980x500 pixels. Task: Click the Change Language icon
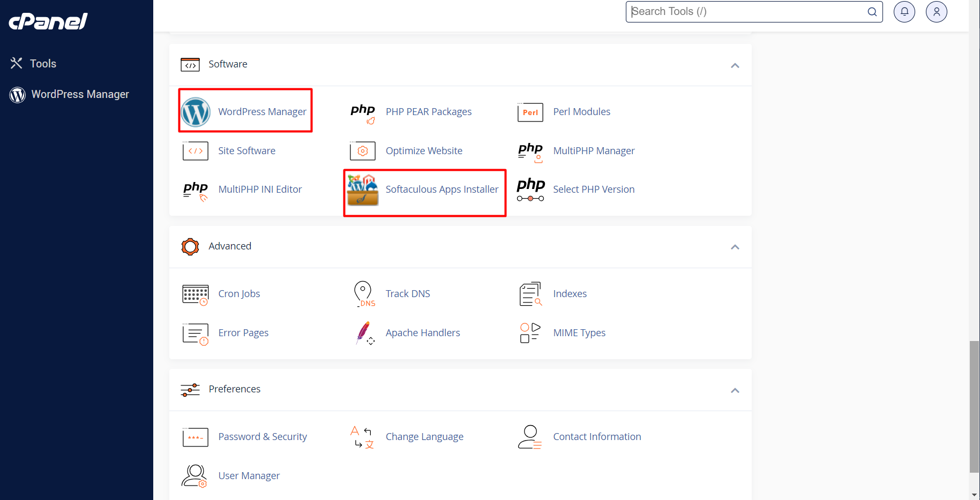pyautogui.click(x=362, y=437)
